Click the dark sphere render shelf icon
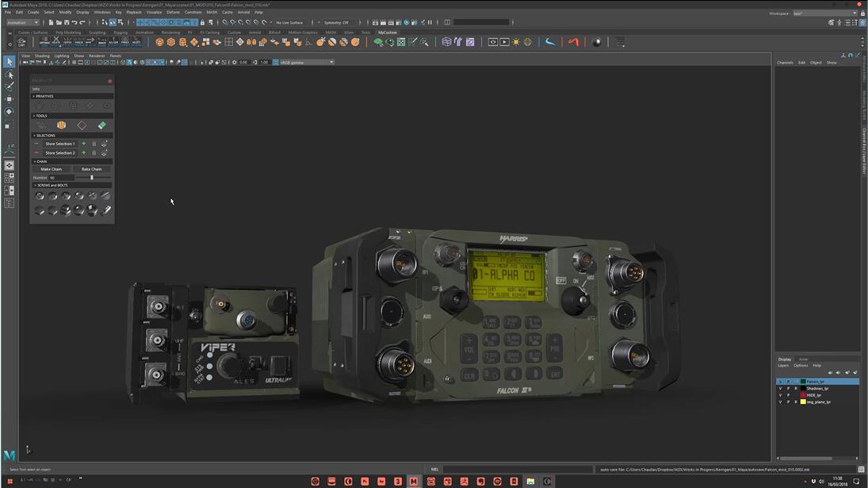The image size is (868, 488). point(597,42)
